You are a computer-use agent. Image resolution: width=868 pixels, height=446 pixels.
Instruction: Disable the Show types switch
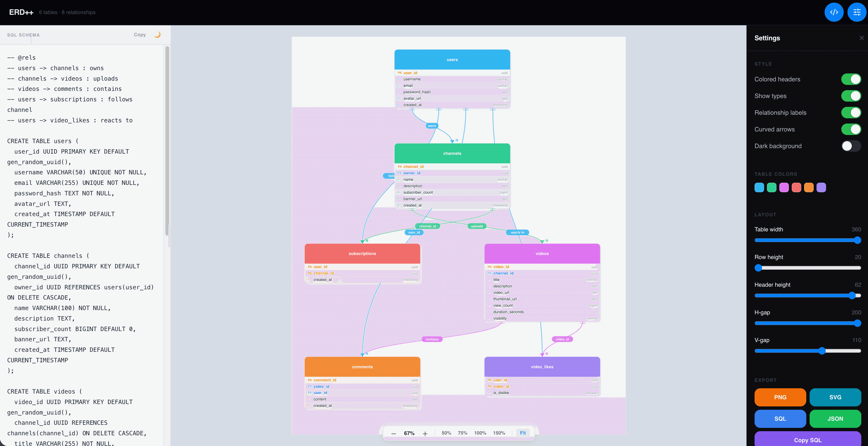point(851,96)
